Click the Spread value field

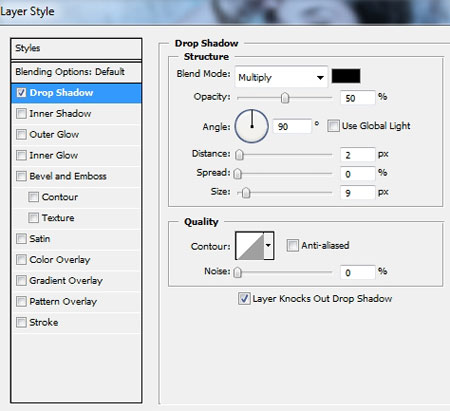358,174
